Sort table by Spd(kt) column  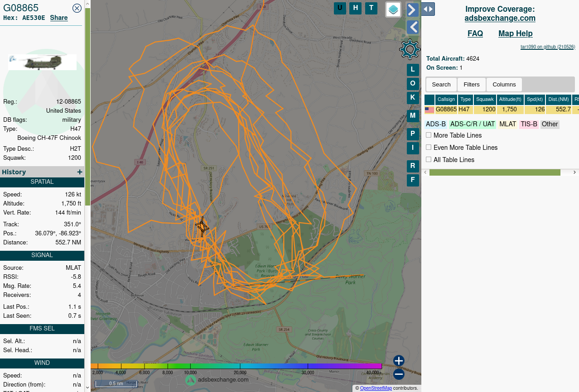tap(535, 100)
